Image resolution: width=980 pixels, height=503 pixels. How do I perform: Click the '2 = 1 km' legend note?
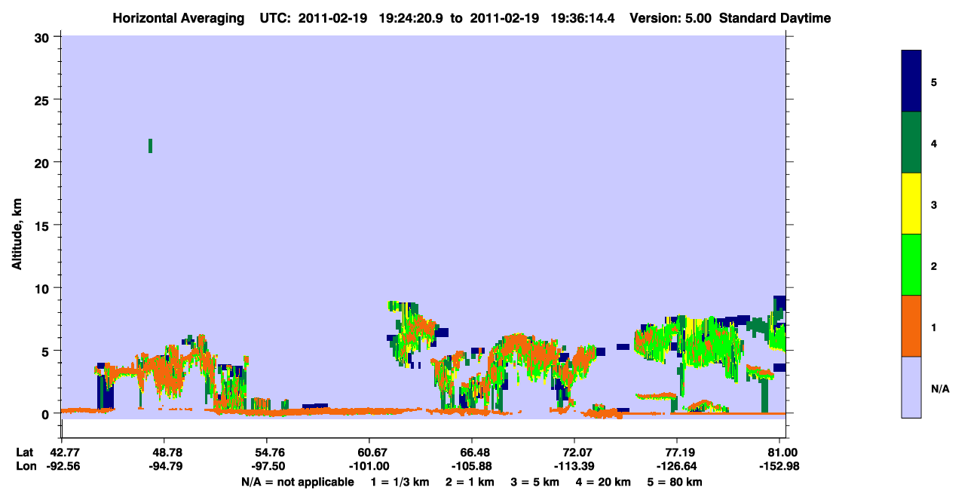coord(471,482)
